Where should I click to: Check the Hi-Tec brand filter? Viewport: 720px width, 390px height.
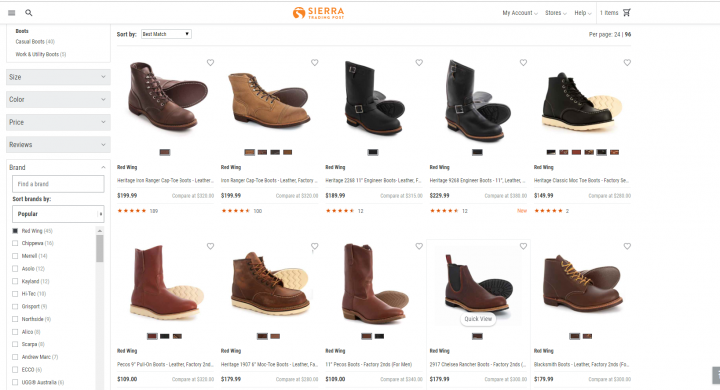(x=15, y=294)
